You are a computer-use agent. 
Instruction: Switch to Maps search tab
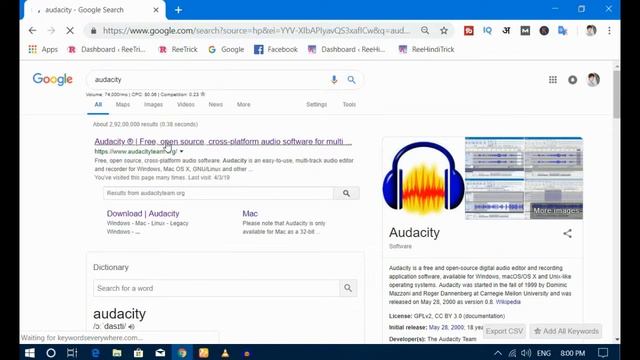click(123, 104)
